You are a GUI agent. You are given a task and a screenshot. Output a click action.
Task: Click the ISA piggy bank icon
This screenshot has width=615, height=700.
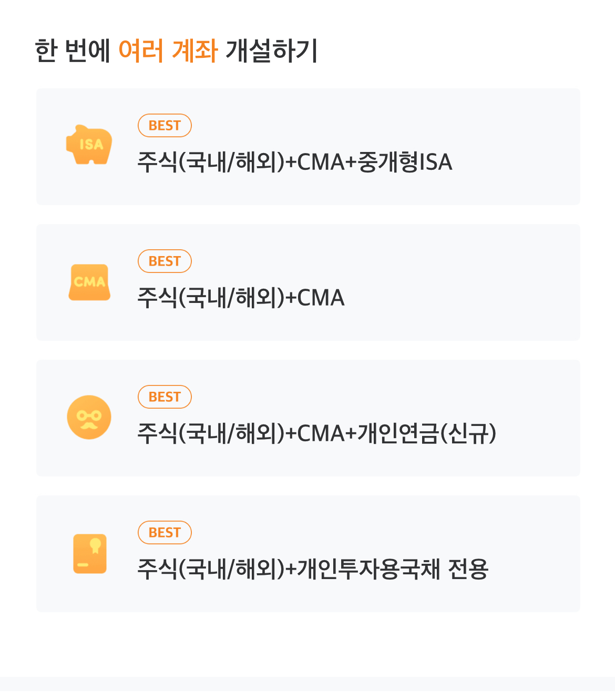point(89,145)
